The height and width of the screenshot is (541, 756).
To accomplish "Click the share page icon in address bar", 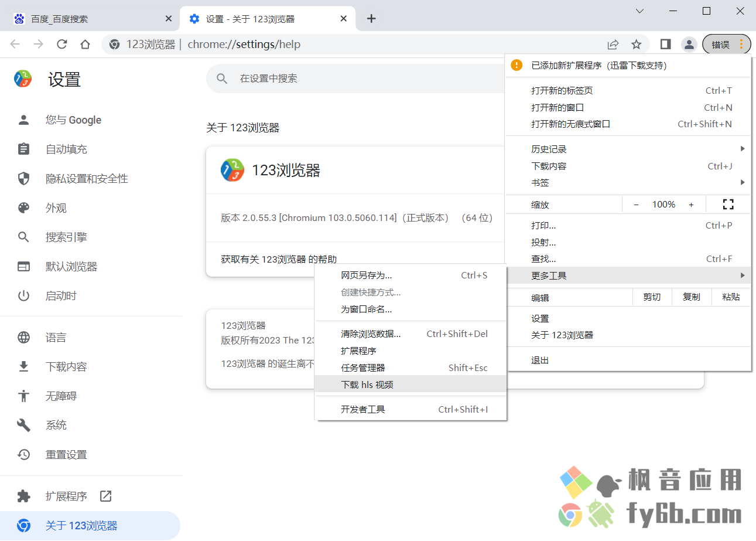I will 613,45.
